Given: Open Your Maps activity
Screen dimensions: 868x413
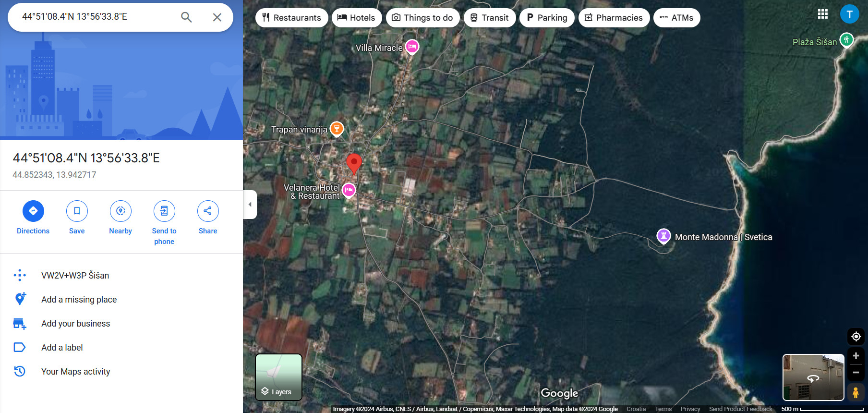Looking at the screenshot, I should [75, 372].
